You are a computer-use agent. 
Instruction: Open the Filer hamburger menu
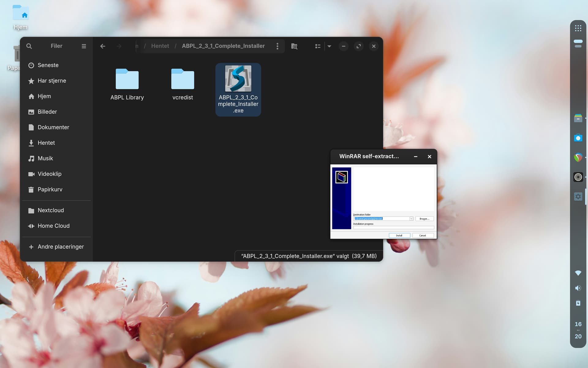click(x=84, y=46)
